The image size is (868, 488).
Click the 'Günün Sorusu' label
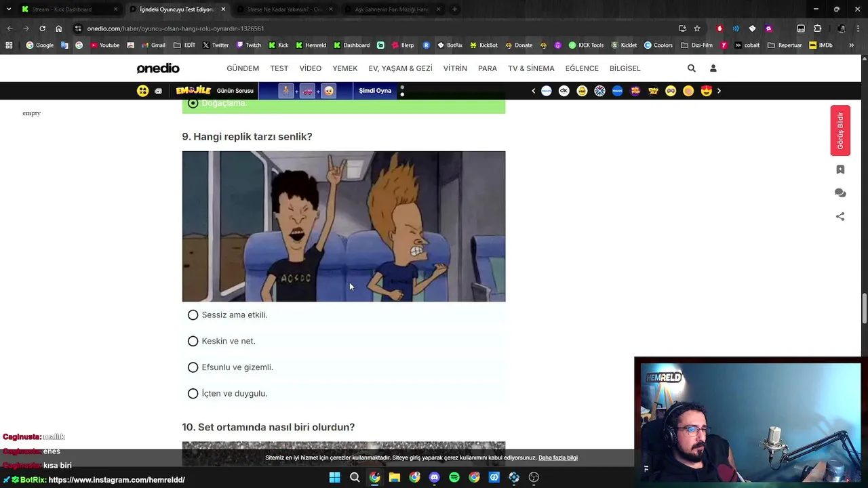tap(235, 91)
